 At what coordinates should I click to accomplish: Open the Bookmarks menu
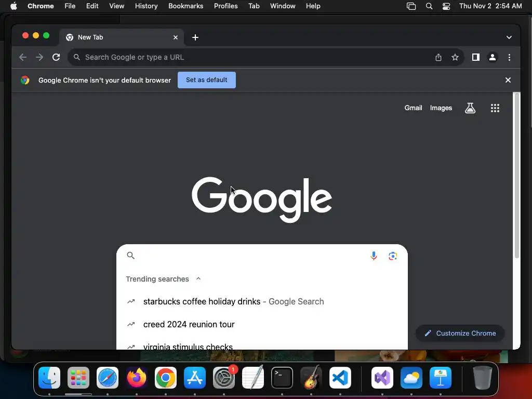click(x=185, y=6)
